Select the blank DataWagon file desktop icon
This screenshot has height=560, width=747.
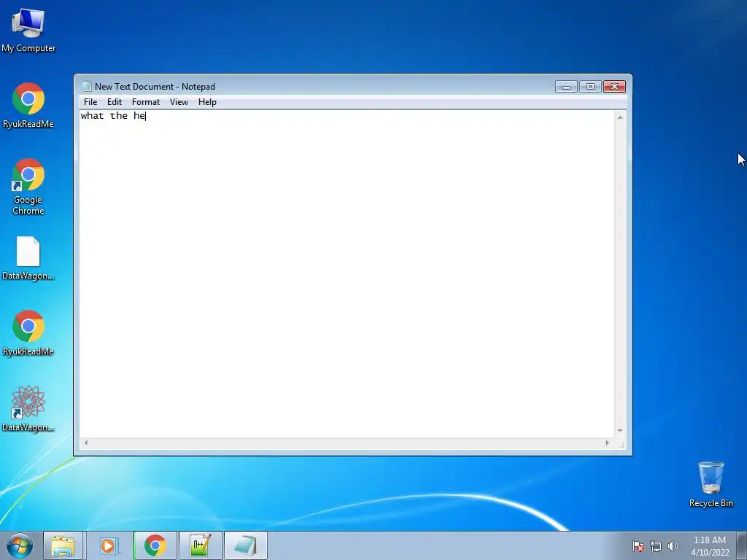pos(28,258)
